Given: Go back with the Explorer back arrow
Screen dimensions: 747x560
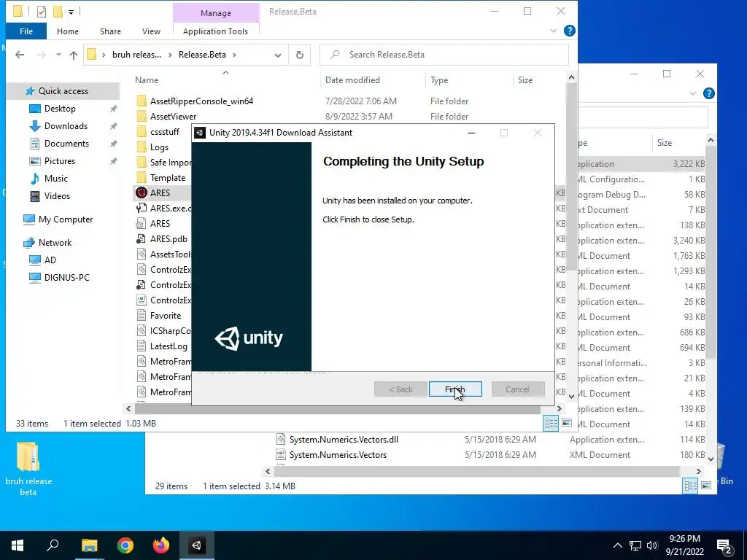Looking at the screenshot, I should pyautogui.click(x=20, y=55).
